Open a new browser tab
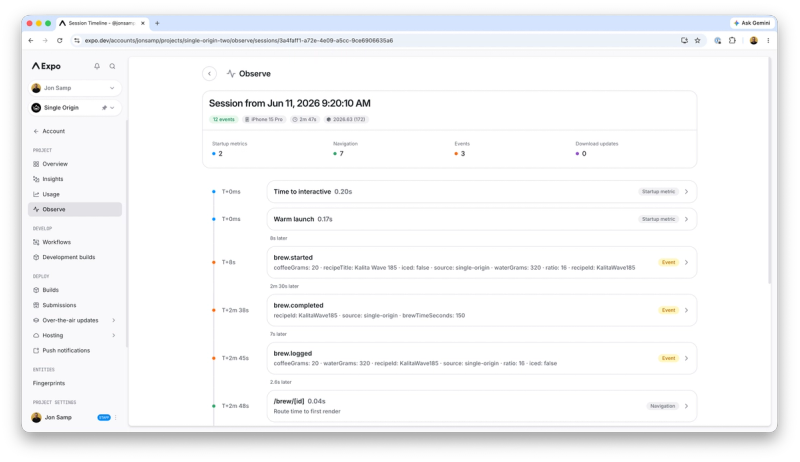The width and height of the screenshot is (800, 462). 157,23
